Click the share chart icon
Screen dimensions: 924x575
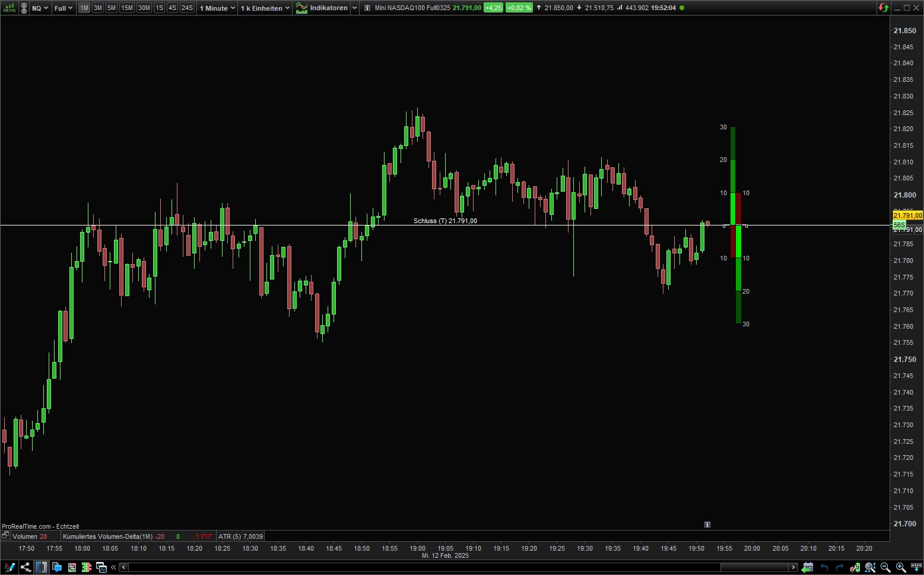[x=26, y=567]
